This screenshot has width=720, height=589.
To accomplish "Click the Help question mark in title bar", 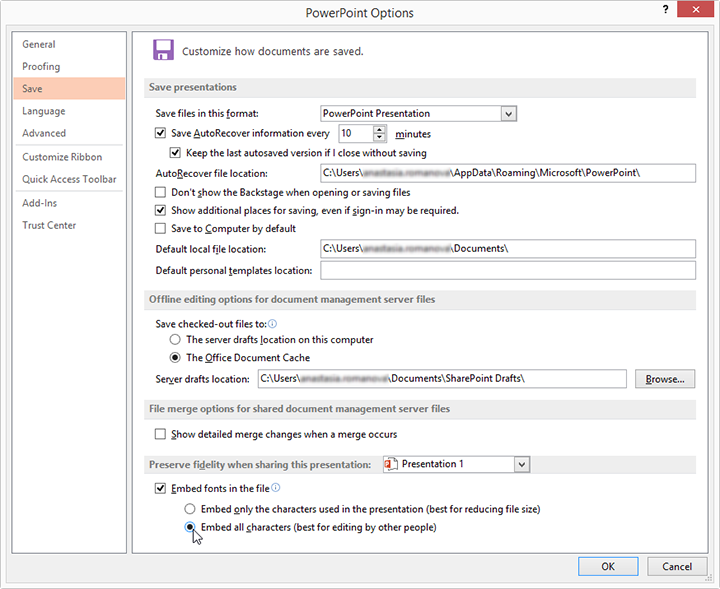I will click(x=665, y=9).
